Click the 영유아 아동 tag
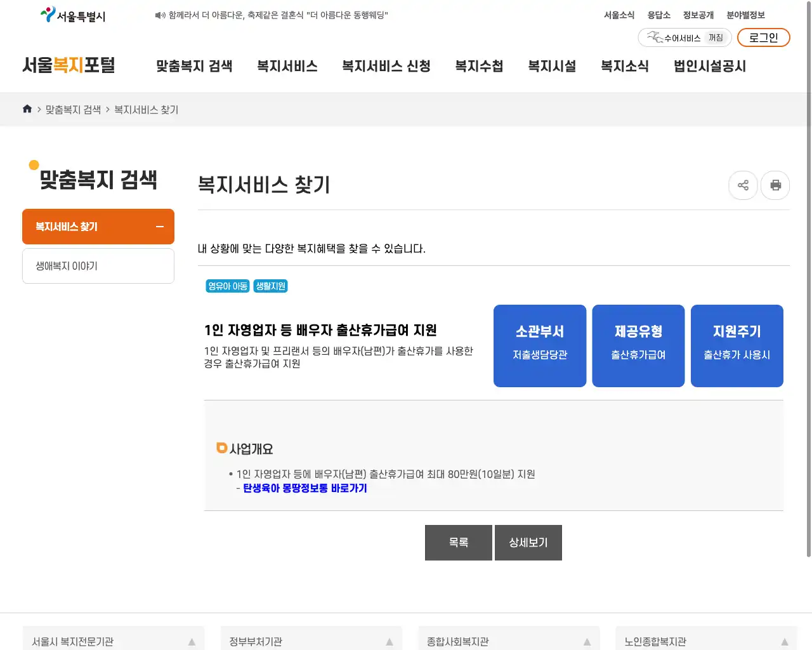This screenshot has height=650, width=812. coord(228,286)
